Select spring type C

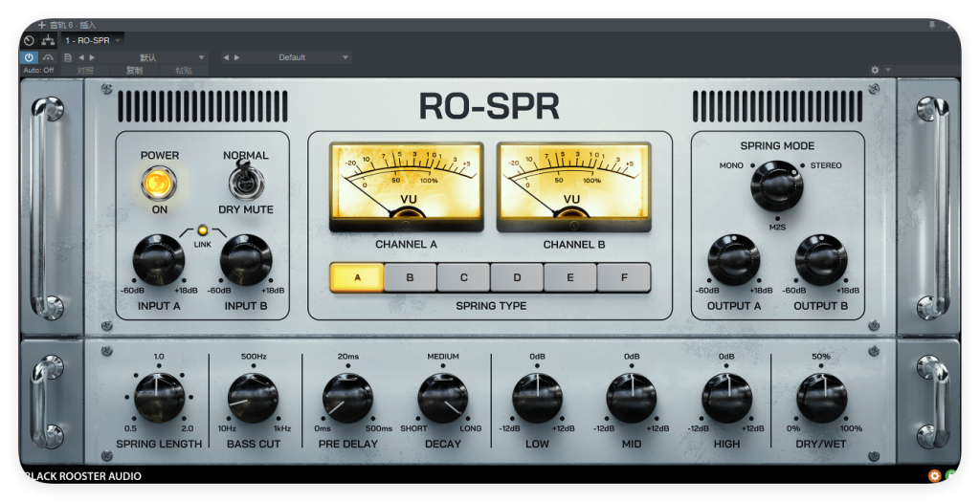point(464,277)
